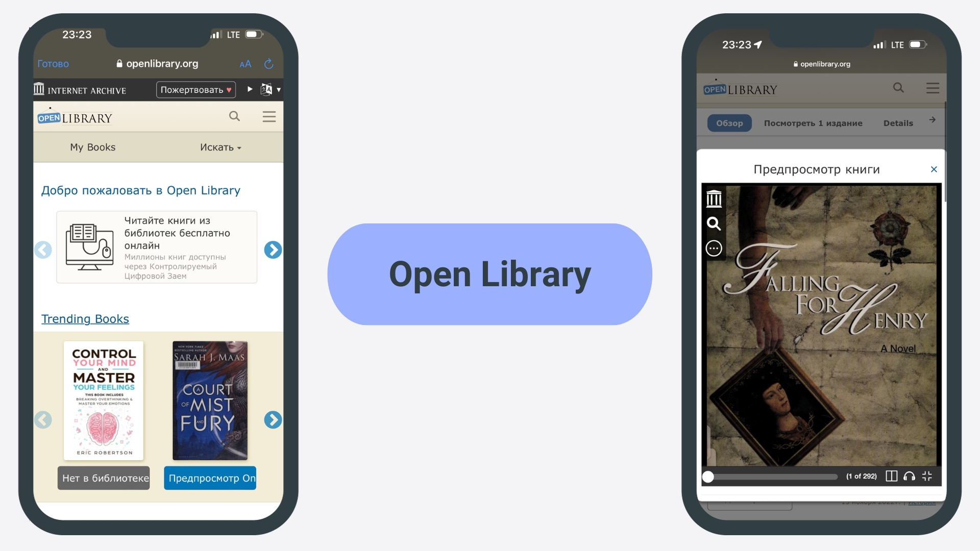Click the fullscreen expand icon in preview
980x551 pixels.
929,477
